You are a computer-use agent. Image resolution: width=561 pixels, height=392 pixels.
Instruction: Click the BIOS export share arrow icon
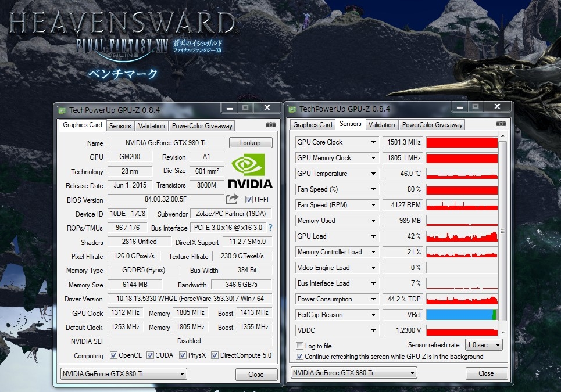point(232,199)
